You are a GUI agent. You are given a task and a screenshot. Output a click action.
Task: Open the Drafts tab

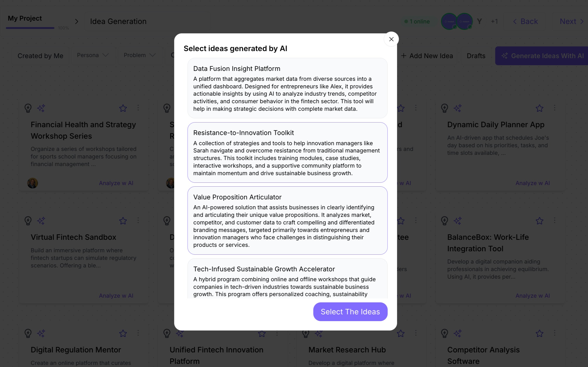click(476, 56)
